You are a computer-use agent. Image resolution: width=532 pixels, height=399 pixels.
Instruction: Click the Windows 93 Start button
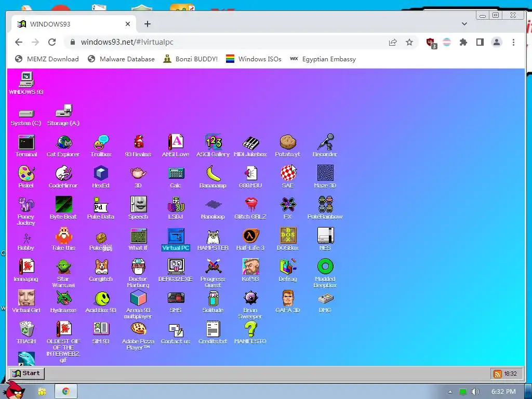point(26,373)
